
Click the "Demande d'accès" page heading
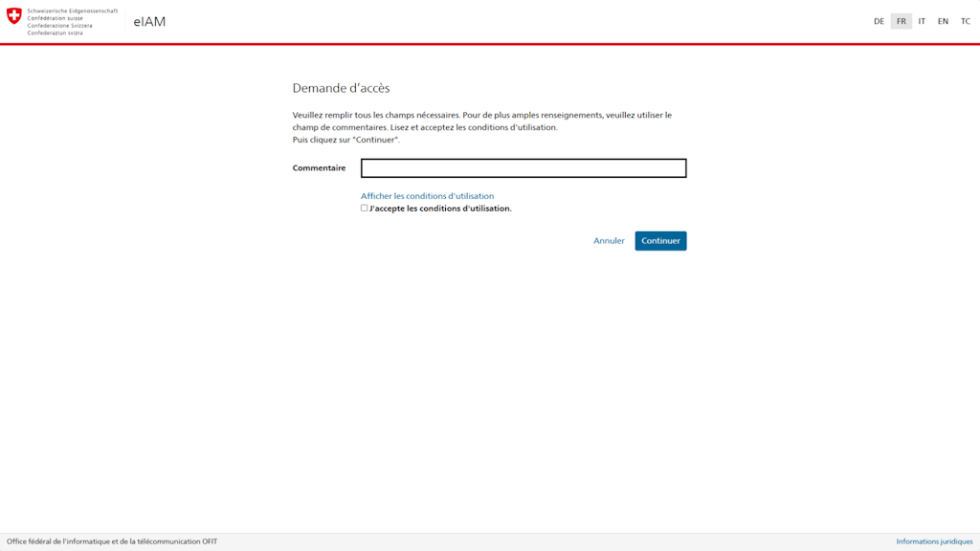tap(341, 88)
